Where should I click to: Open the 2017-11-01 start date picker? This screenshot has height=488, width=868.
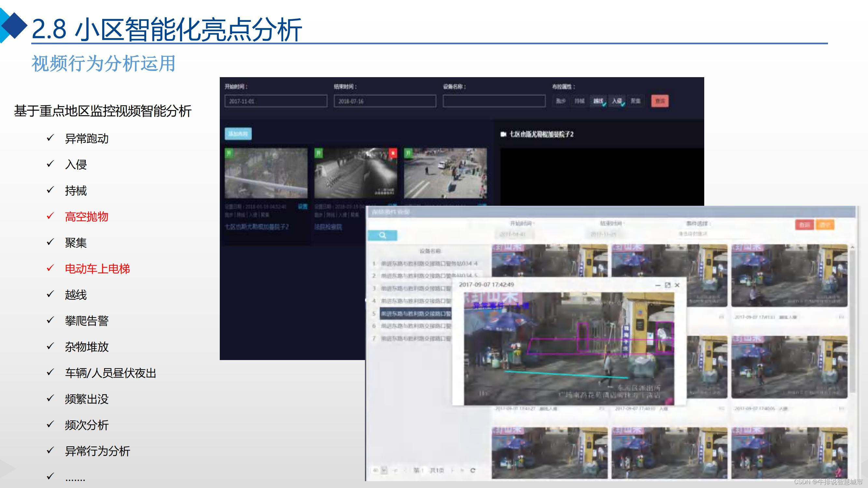[276, 101]
